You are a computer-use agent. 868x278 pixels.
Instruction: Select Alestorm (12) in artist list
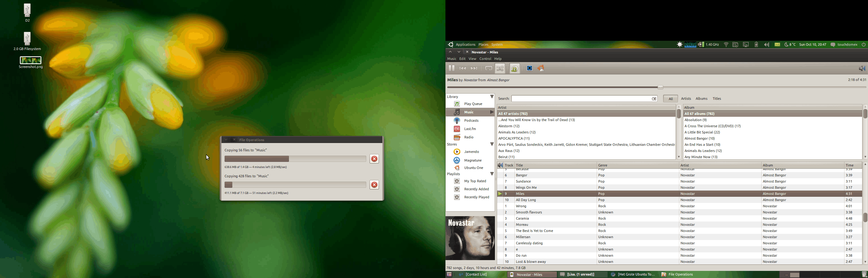click(586, 126)
